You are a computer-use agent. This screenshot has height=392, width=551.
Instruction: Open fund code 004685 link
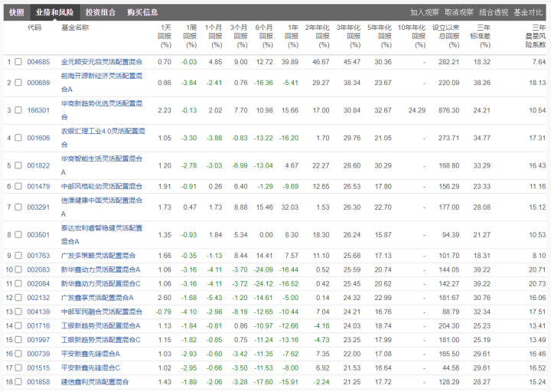[x=38, y=62]
